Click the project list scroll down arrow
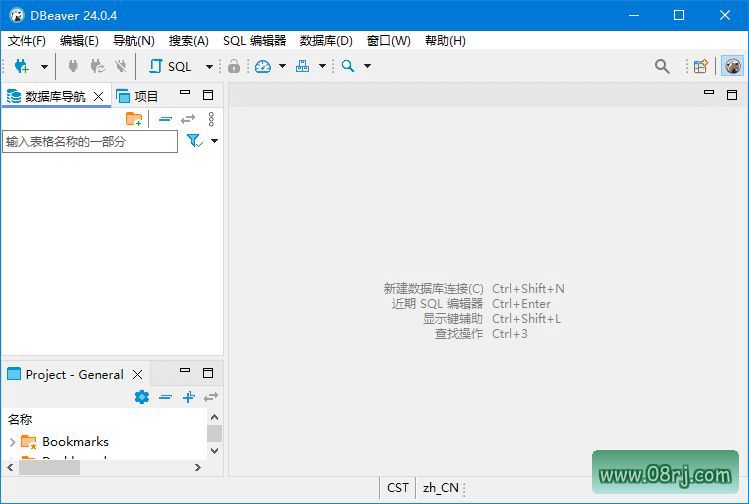The width and height of the screenshot is (749, 504). click(214, 450)
